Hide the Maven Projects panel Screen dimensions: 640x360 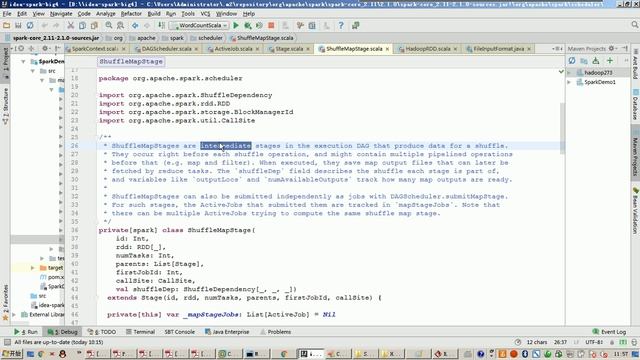[x=625, y=49]
